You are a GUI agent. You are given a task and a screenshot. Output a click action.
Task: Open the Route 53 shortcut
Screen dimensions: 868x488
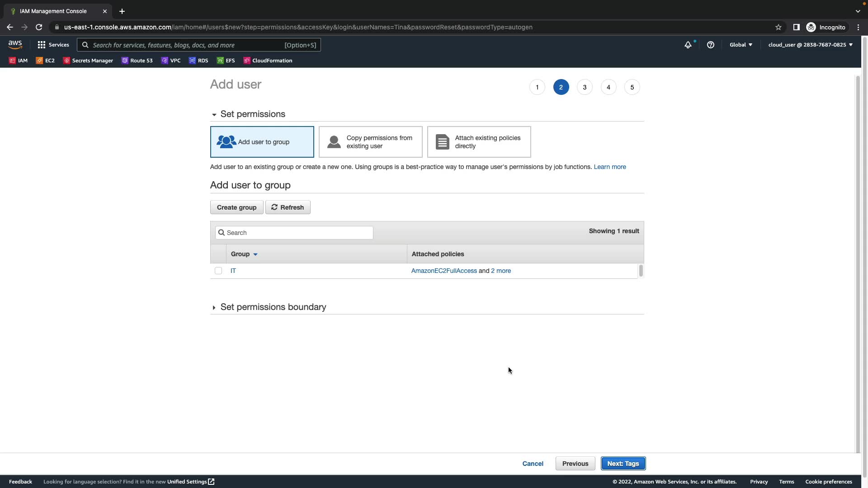[x=137, y=61]
